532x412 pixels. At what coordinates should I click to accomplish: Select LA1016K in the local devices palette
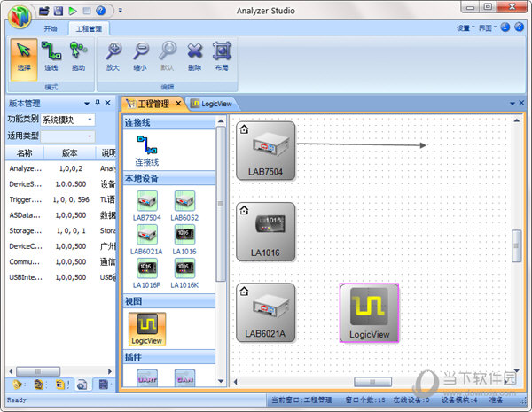click(x=184, y=274)
